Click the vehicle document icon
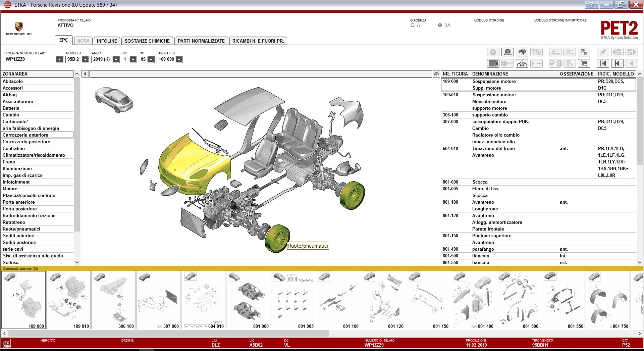The height and width of the screenshot is (351, 644). coord(570,63)
